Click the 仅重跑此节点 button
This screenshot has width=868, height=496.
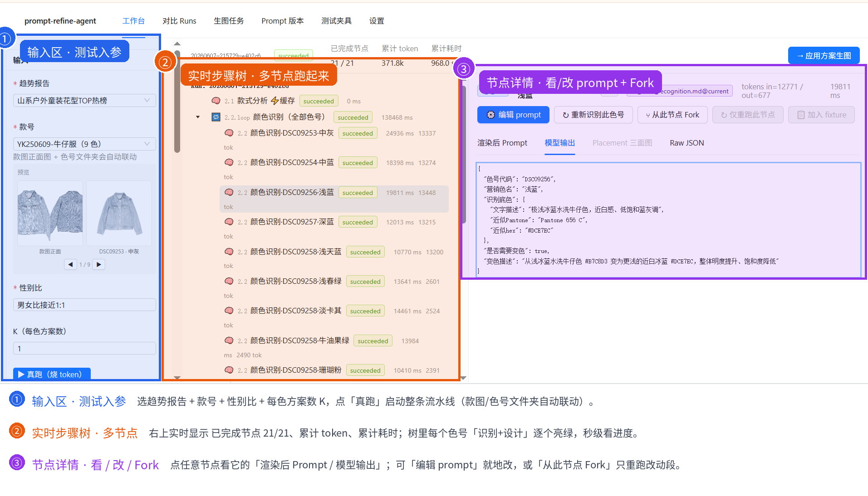pyautogui.click(x=748, y=115)
